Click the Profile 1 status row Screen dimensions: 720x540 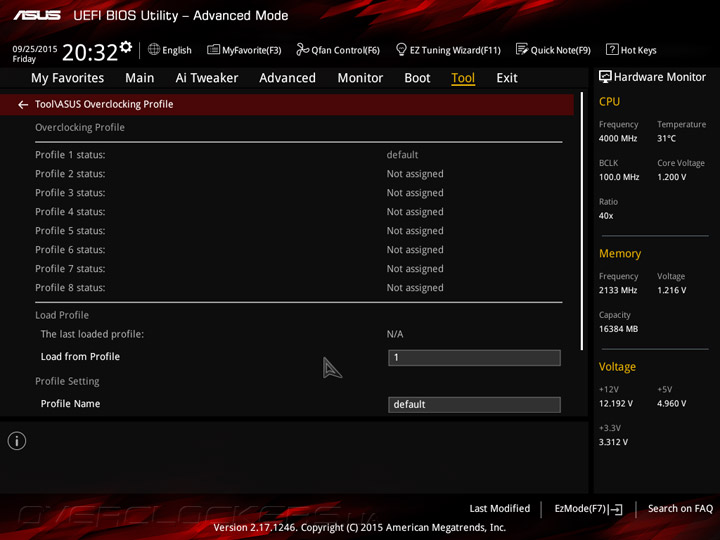point(298,155)
